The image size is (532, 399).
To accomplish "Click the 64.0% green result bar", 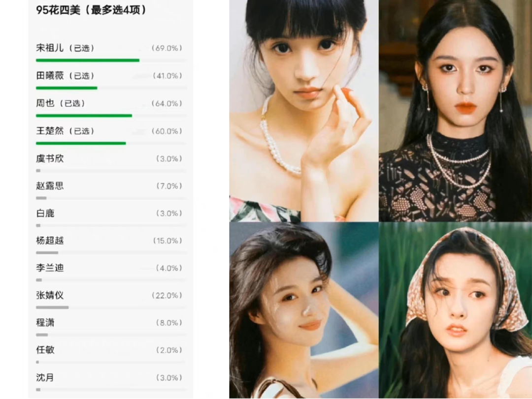I will click(84, 116).
